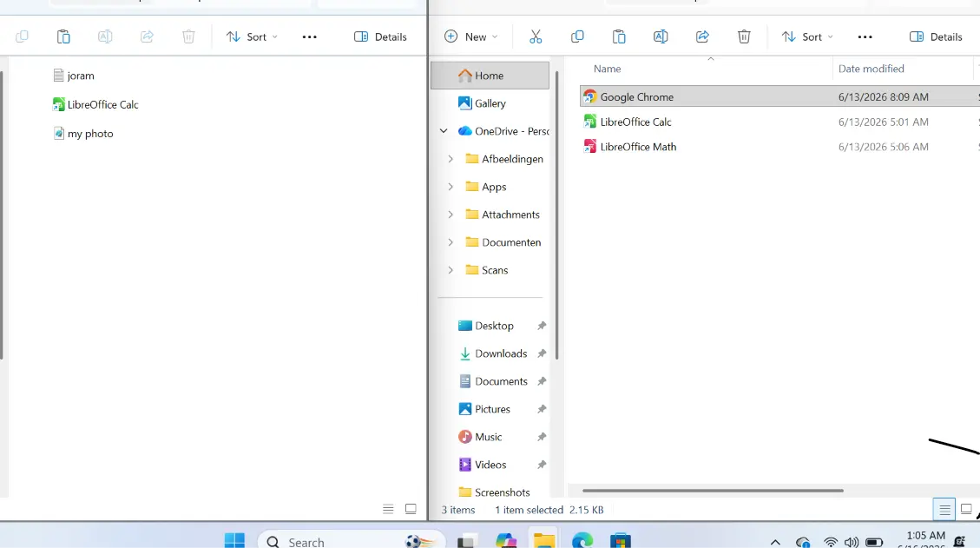Open Gallery in navigation pane

(490, 103)
